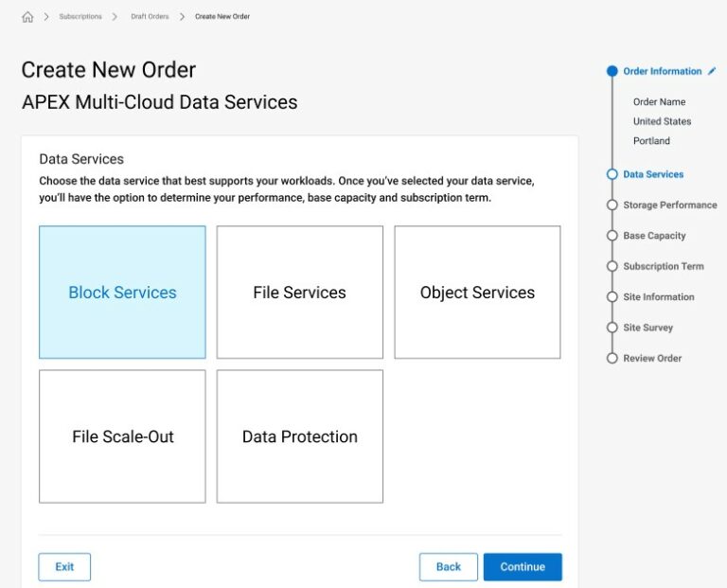Open the Site Information step
Image resolution: width=727 pixels, height=588 pixels.
[659, 296]
